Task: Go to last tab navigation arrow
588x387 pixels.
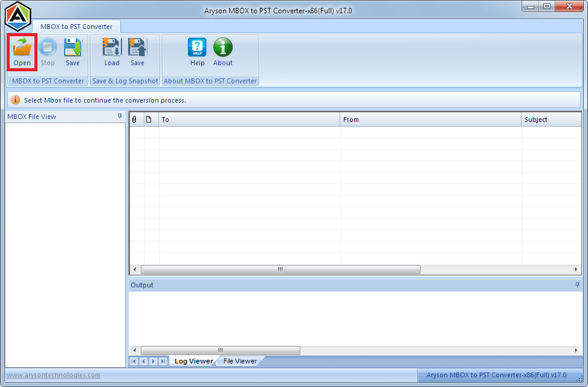Action: tap(163, 361)
